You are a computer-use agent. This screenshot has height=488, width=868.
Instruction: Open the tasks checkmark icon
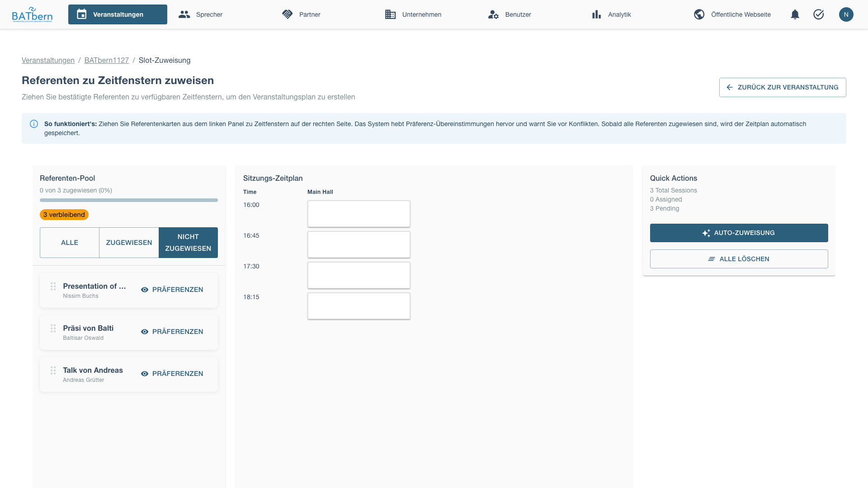tap(819, 14)
